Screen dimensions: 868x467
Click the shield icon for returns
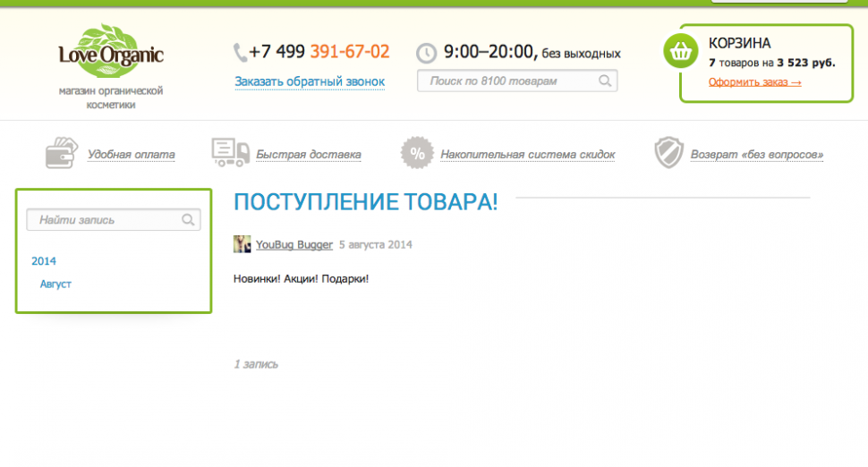668,152
